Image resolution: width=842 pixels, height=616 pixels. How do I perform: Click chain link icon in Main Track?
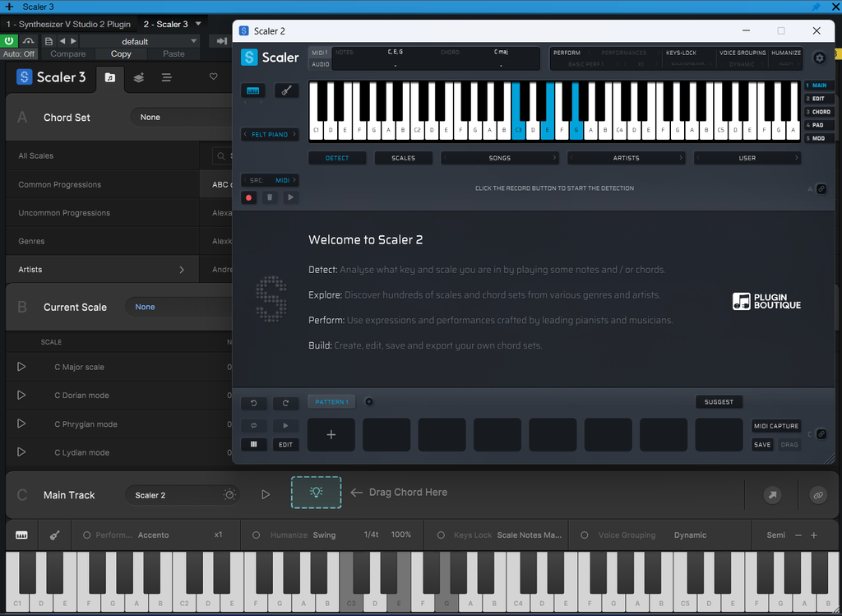[x=818, y=495]
